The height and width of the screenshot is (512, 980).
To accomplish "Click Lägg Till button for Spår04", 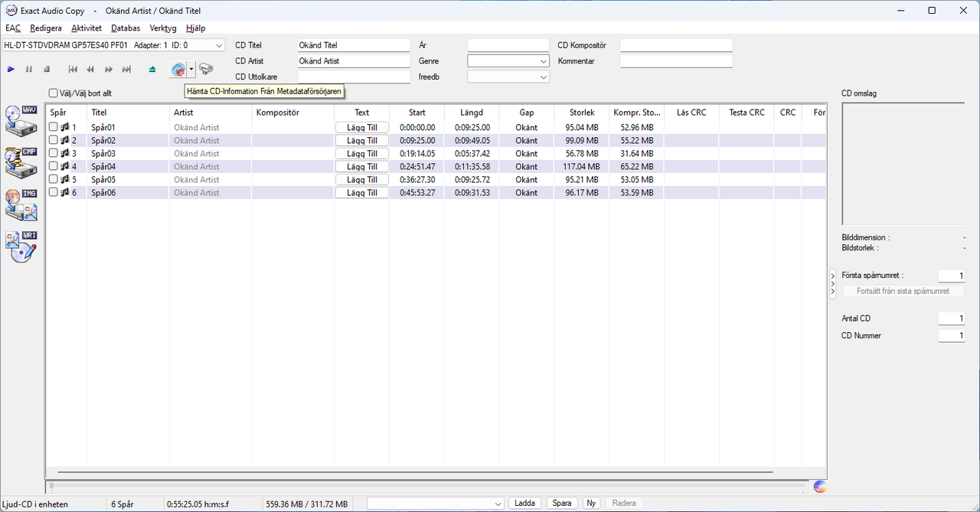I will pos(362,167).
